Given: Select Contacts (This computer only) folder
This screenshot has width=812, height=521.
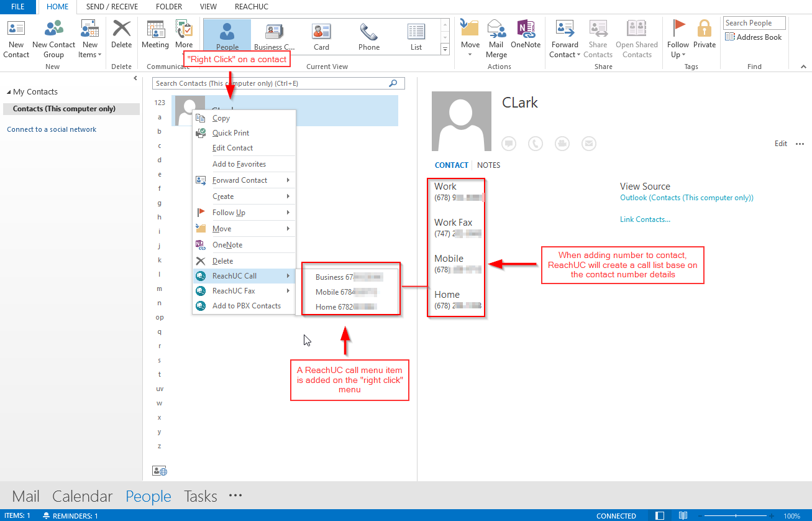Looking at the screenshot, I should pyautogui.click(x=71, y=109).
